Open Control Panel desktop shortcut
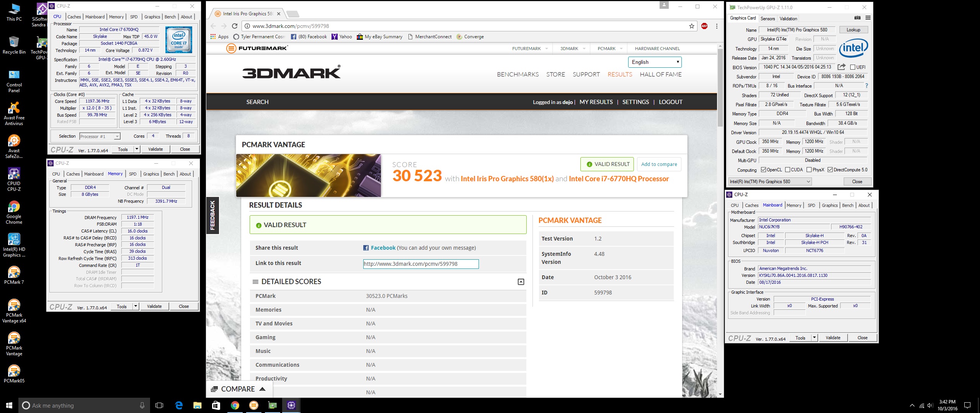980x413 pixels. pyautogui.click(x=14, y=81)
